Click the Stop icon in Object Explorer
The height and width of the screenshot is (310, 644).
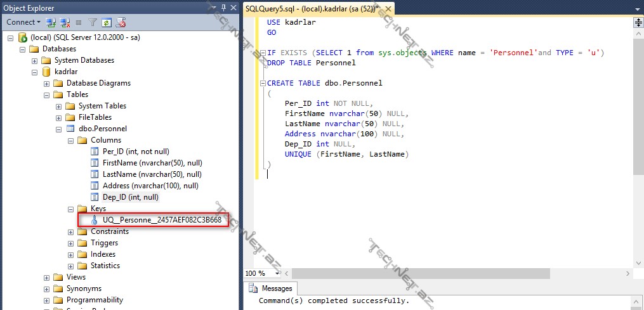pyautogui.click(x=79, y=22)
